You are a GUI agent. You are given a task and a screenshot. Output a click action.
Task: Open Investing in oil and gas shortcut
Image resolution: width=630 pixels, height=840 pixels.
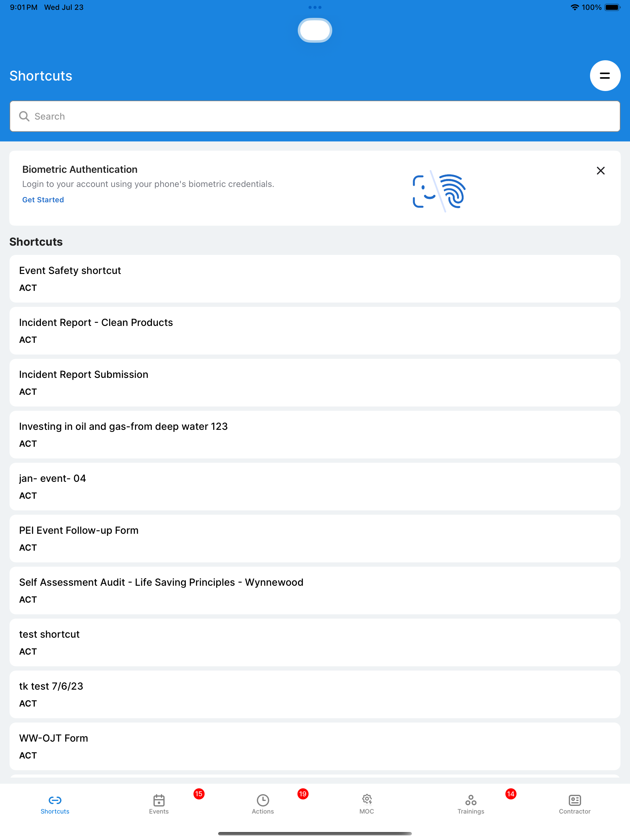click(315, 435)
